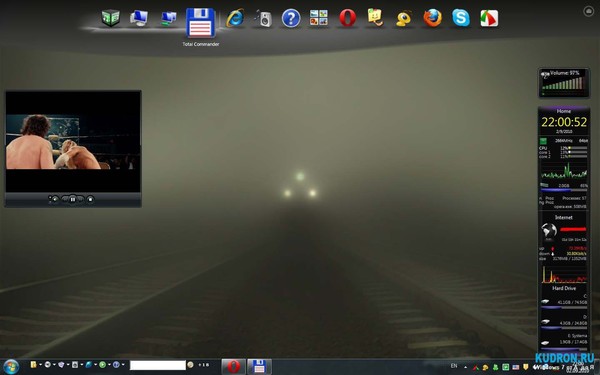Toggle mute in the mini player

[55, 199]
